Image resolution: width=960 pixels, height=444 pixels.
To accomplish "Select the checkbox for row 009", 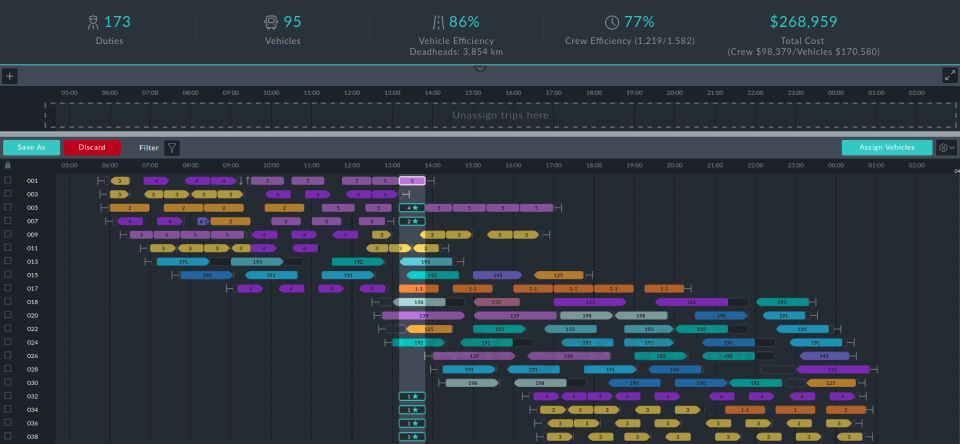I will click(8, 234).
